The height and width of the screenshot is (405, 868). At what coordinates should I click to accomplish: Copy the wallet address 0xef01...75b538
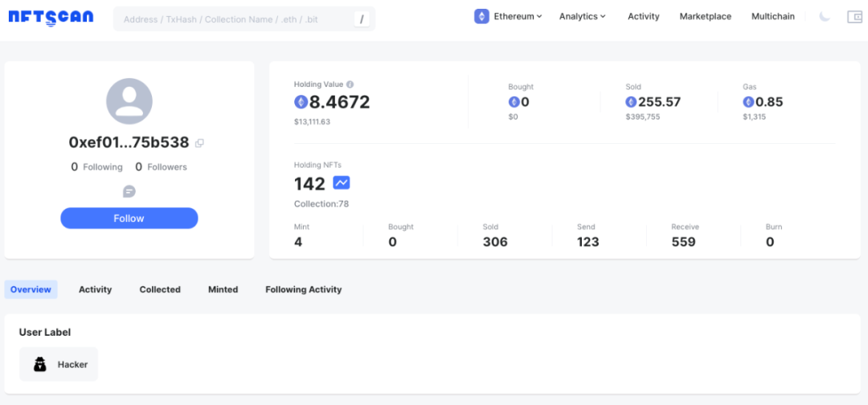tap(200, 143)
